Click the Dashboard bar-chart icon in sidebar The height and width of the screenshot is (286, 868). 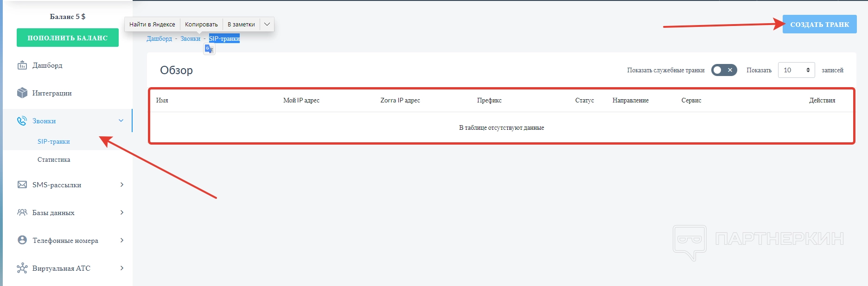pos(22,65)
